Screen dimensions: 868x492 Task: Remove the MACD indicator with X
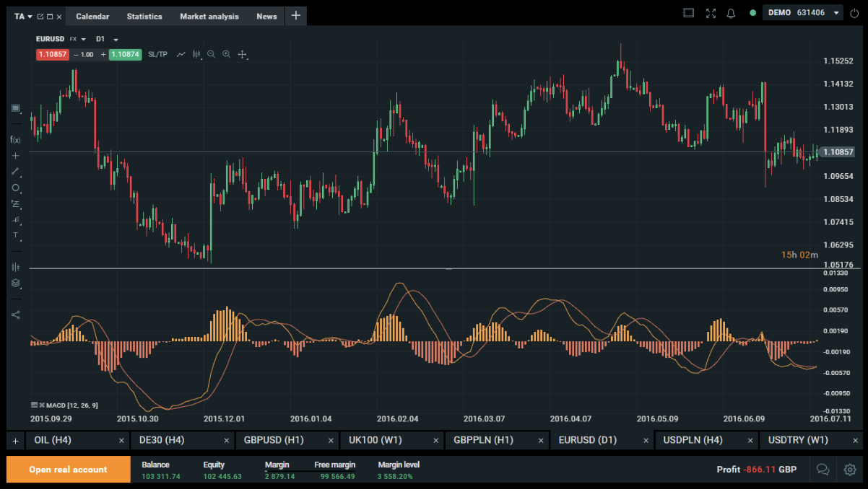pyautogui.click(x=42, y=405)
